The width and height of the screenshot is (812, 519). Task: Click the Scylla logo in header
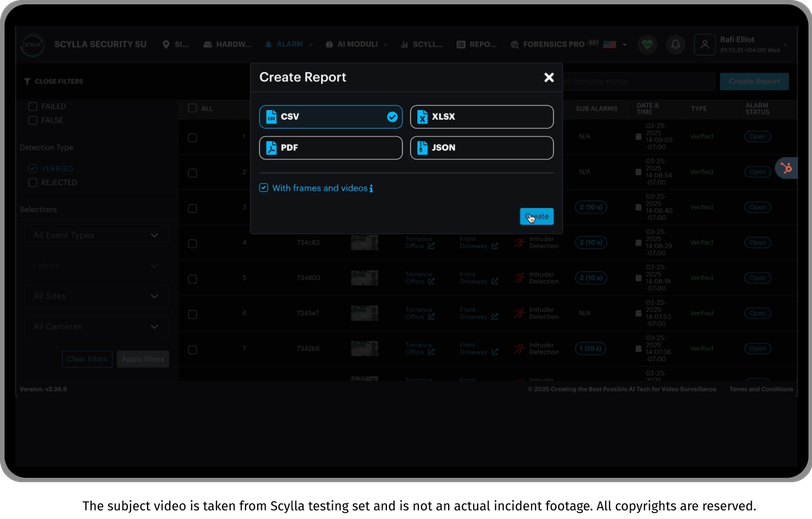click(x=33, y=45)
